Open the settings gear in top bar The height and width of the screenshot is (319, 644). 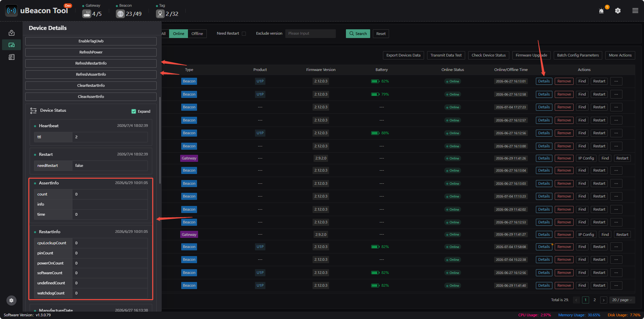pyautogui.click(x=618, y=11)
